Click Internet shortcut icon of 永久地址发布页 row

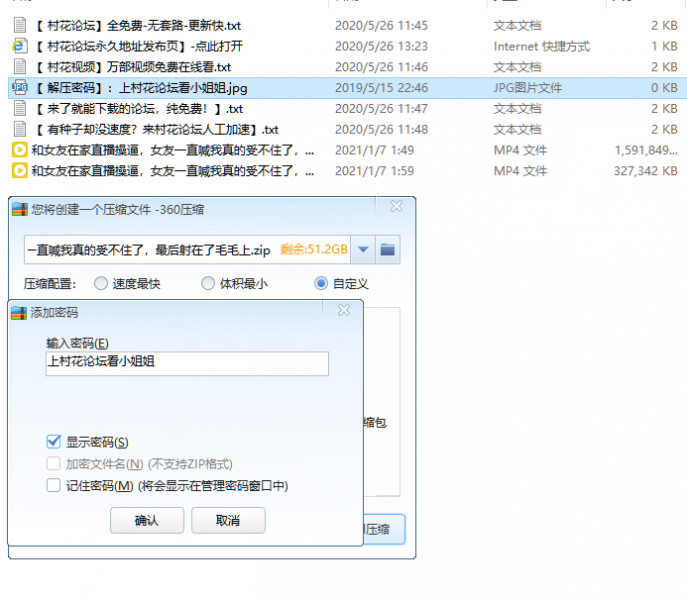click(x=19, y=46)
